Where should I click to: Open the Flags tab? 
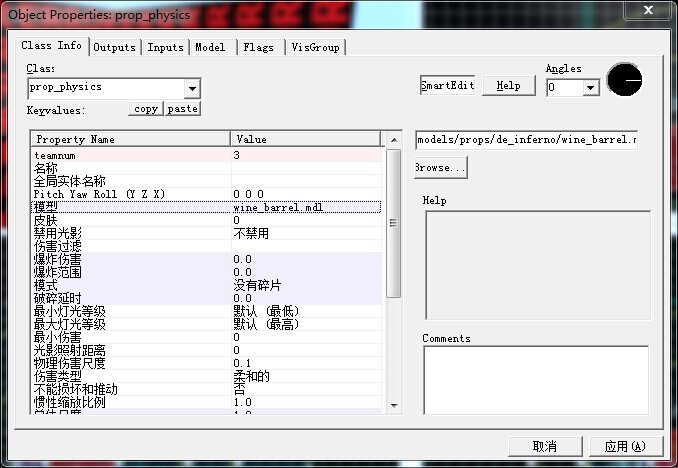tap(259, 48)
